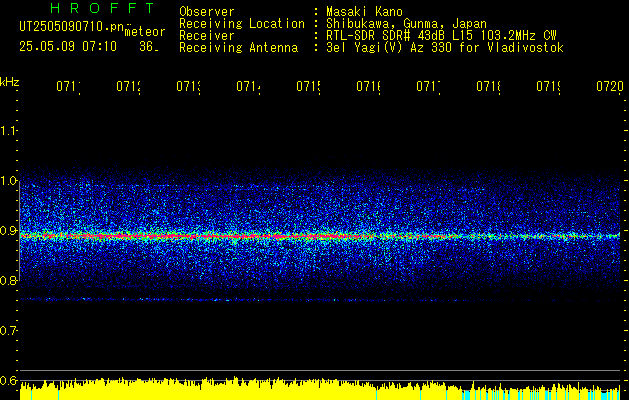Click the 0.6 frequency axis label
This screenshot has height=400, width=629.
(9, 380)
